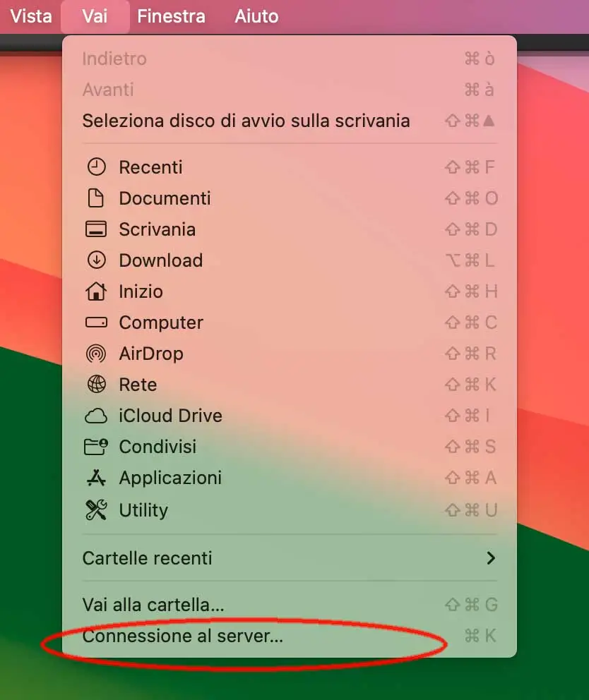Select Computer in the Vai menu
589x700 pixels.
point(290,322)
